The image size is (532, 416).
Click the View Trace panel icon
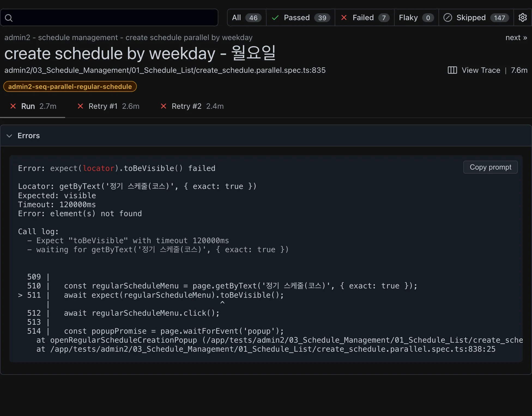click(x=452, y=70)
